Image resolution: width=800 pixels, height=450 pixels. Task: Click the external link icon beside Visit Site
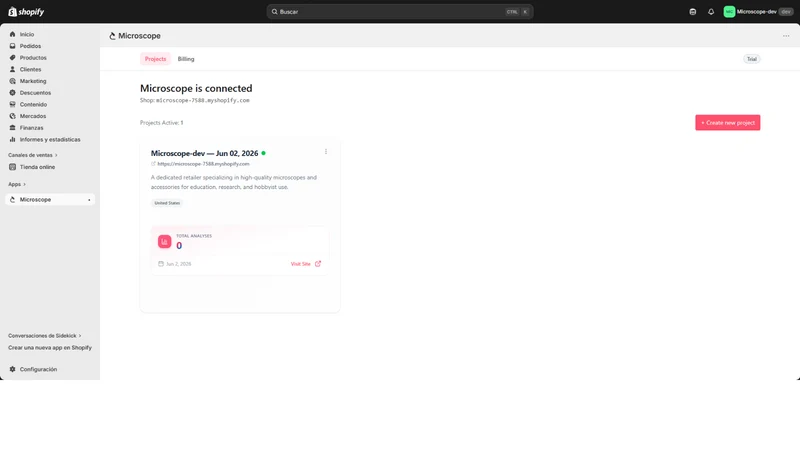(x=318, y=264)
